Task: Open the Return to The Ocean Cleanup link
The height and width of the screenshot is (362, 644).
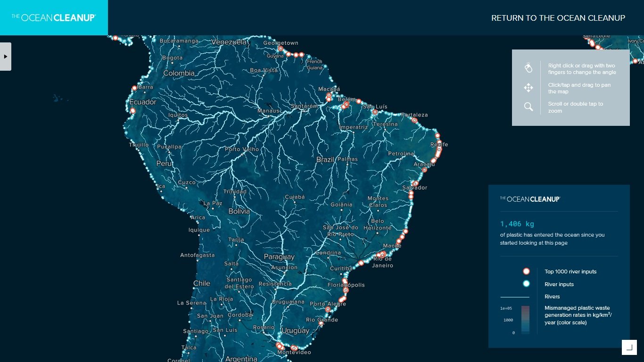Action: (x=558, y=18)
